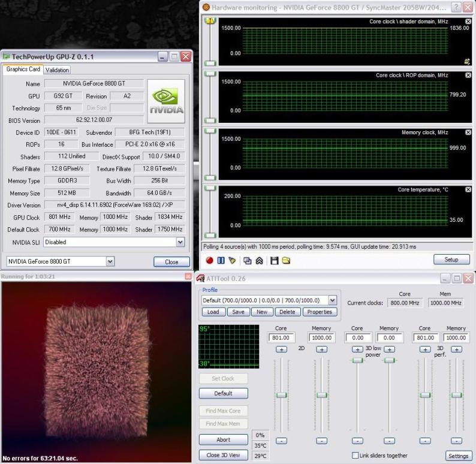Open the graphics card selector dropdown in GPU-Z
476x464 pixels.
click(x=110, y=261)
